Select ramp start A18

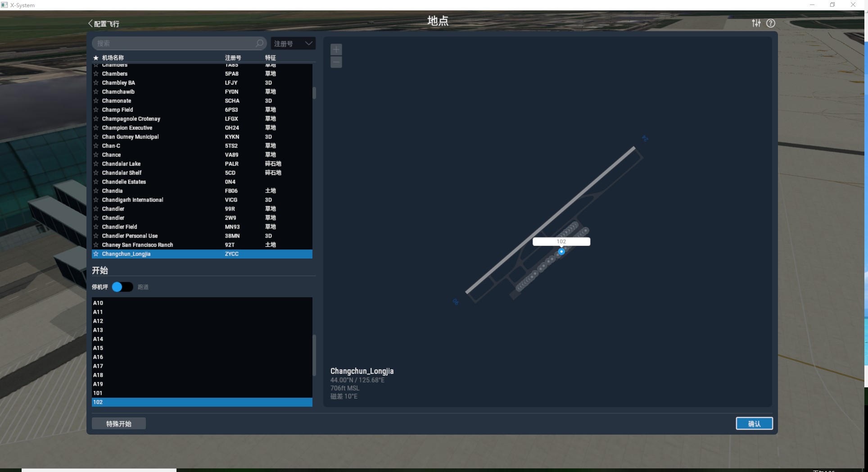click(202, 375)
